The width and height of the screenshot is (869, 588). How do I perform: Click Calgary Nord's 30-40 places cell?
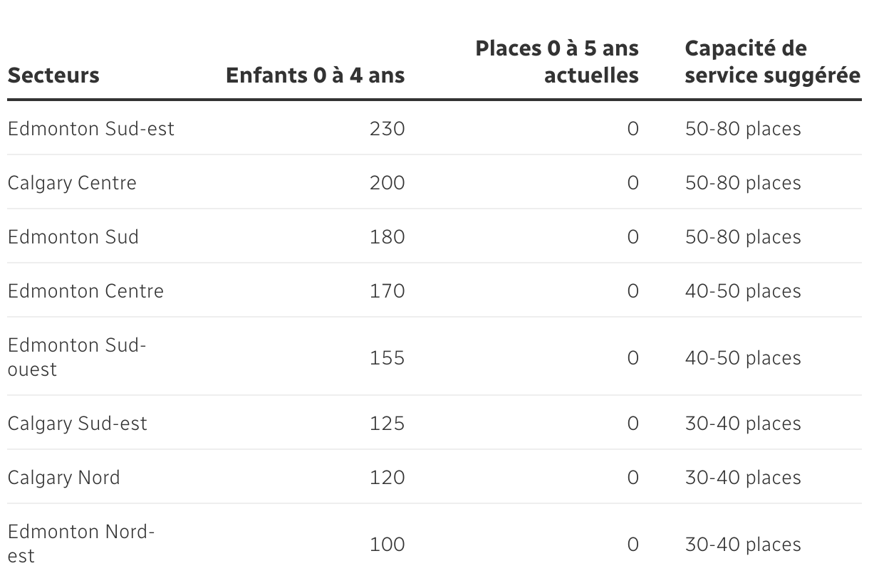[x=743, y=478]
